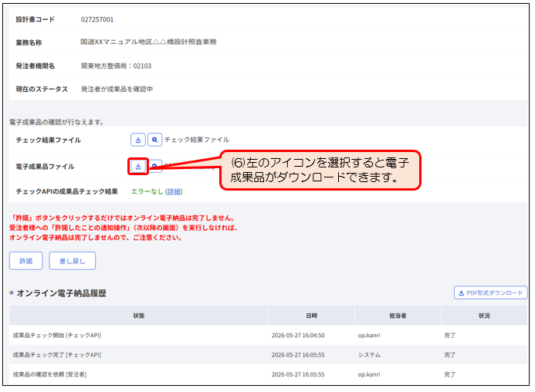Click the 差し戻し button
Viewport: 535px width, 392px height.
tap(73, 261)
